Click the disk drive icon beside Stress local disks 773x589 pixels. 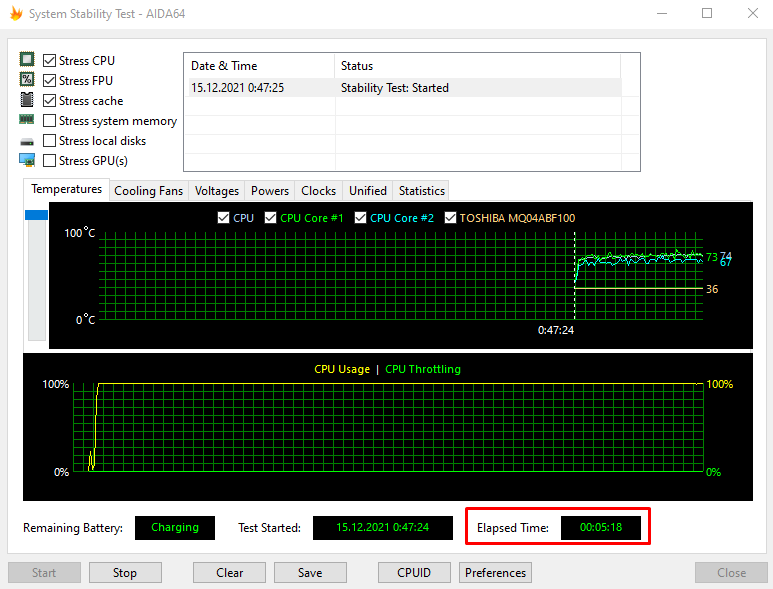coord(27,142)
